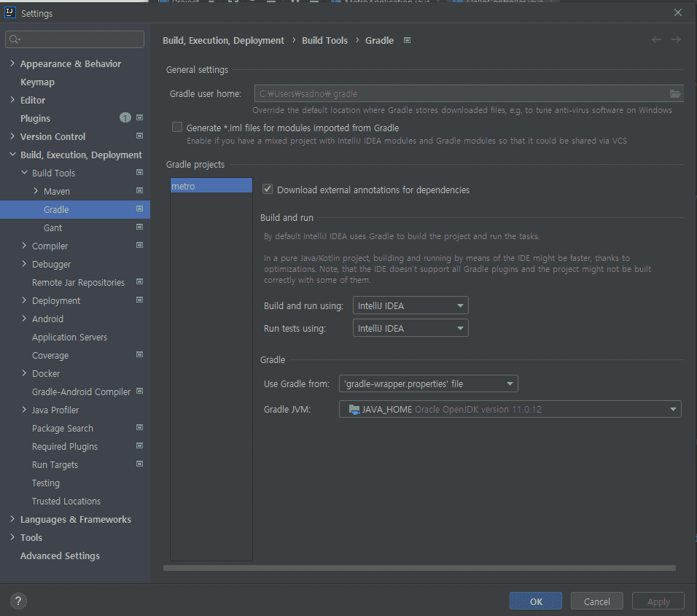The image size is (697, 616).
Task: Select the Gant settings page
Action: coord(53,228)
